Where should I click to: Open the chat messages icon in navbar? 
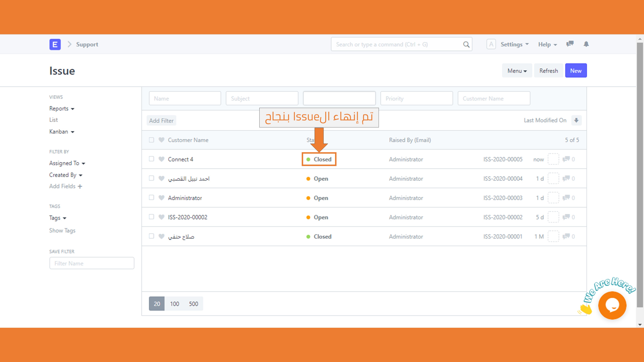coord(570,44)
